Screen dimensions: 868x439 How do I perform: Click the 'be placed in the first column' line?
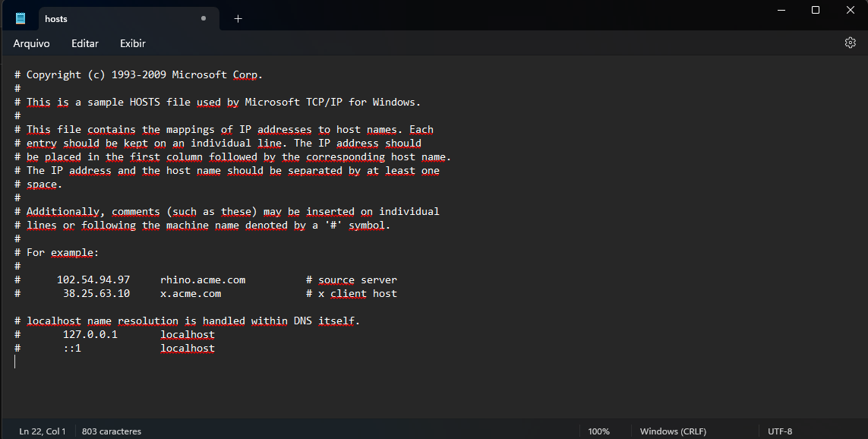coord(233,156)
